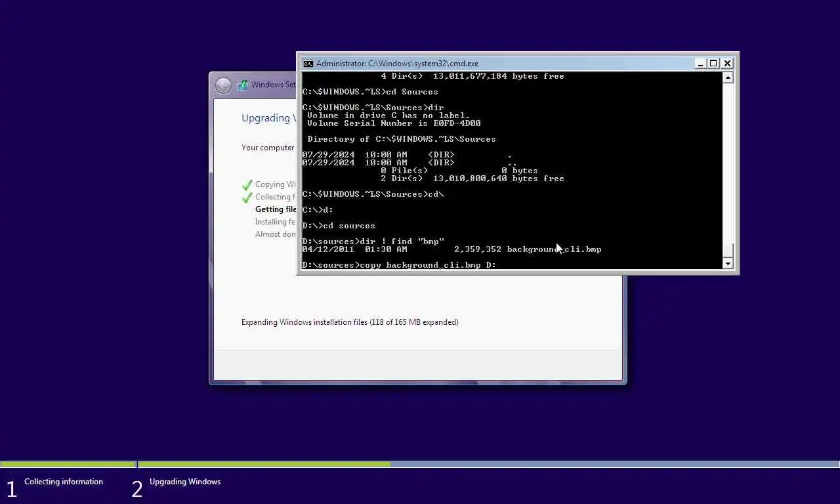Click the 'Sources>cd\' command line
This screenshot has width=840, height=504.
[x=373, y=194]
